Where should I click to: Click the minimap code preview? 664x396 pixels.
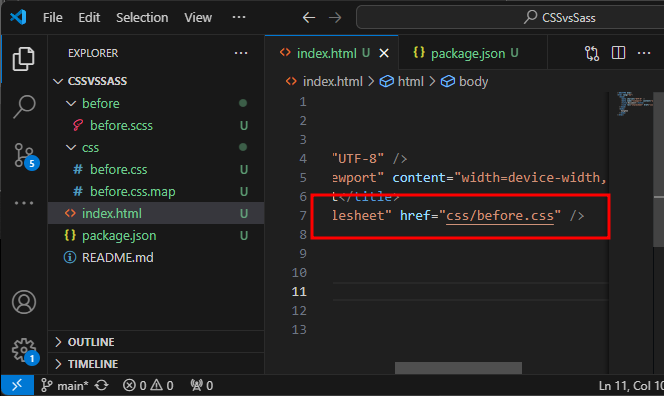tap(634, 103)
